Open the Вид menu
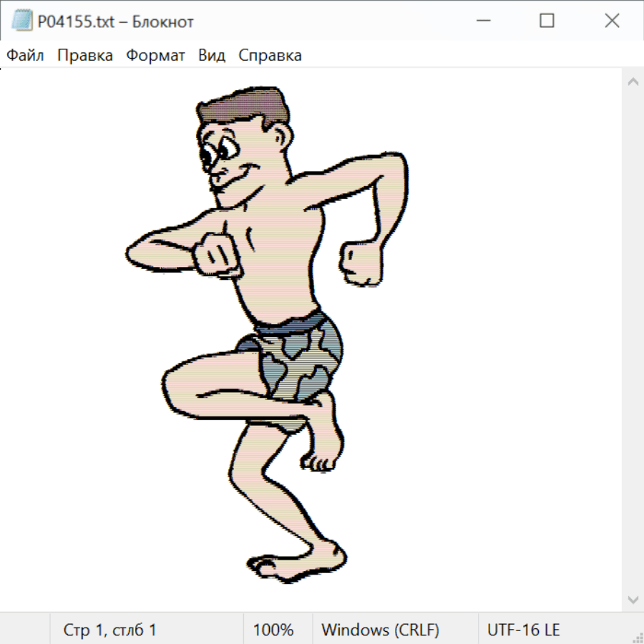The image size is (644, 644). point(212,56)
